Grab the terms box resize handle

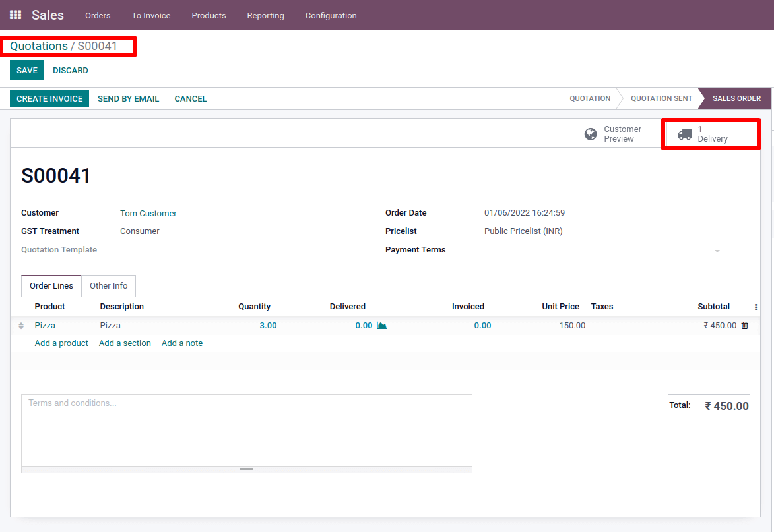[x=247, y=470]
